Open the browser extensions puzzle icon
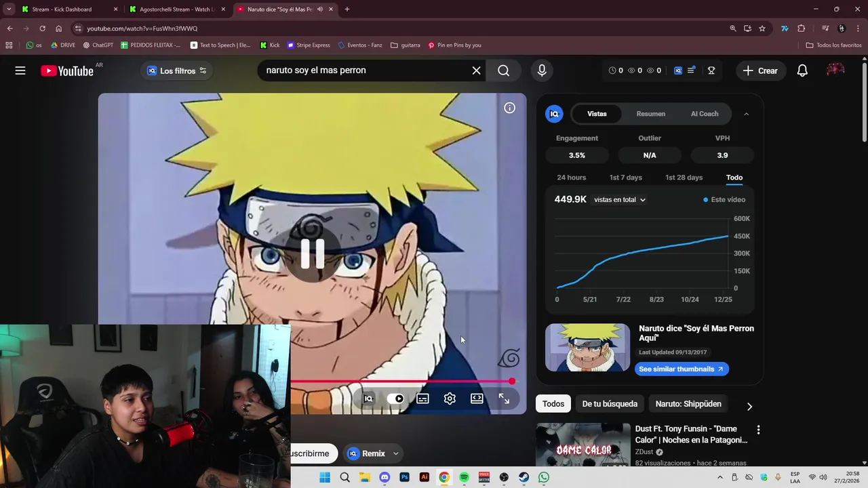The image size is (868, 488). tap(801, 28)
